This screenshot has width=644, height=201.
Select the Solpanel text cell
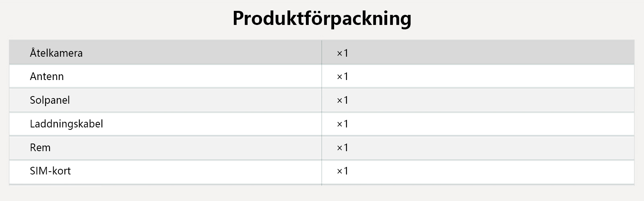pyautogui.click(x=50, y=100)
